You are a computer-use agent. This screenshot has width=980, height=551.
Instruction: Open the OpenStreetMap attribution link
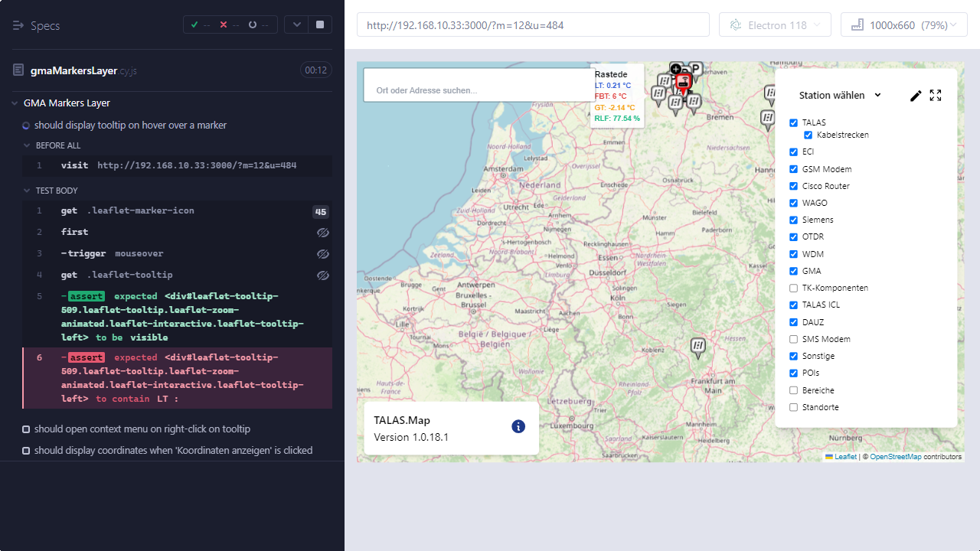[x=895, y=457]
